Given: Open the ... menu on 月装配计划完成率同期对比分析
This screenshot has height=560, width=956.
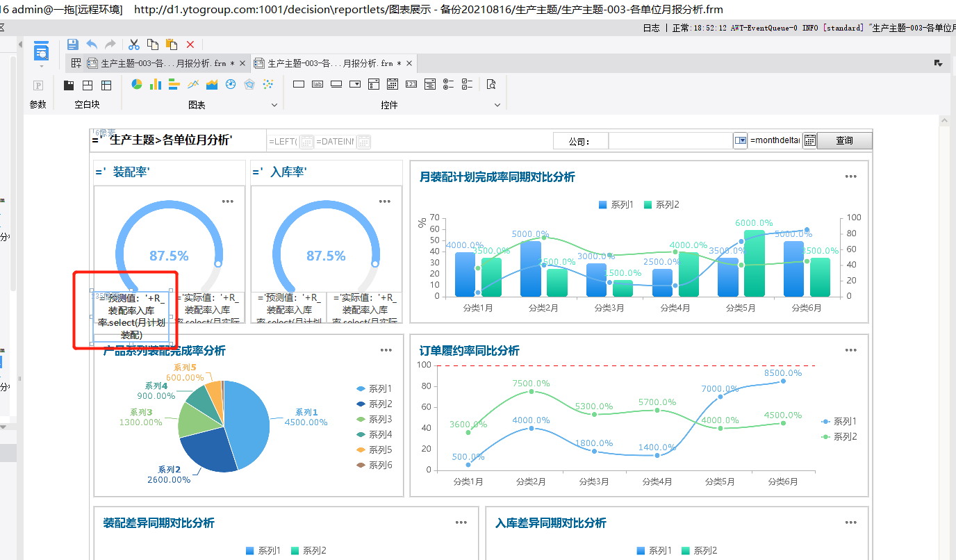Looking at the screenshot, I should point(851,176).
